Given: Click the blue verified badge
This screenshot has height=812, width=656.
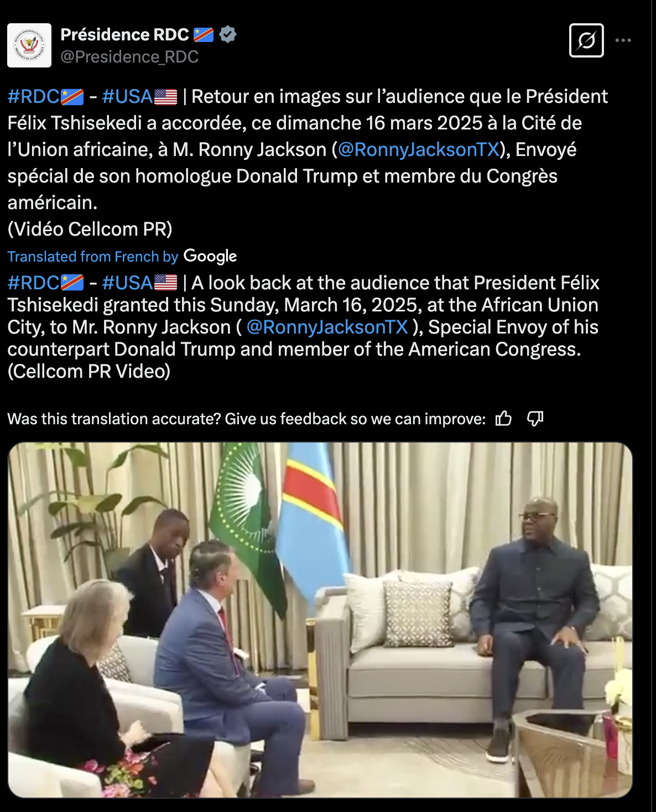Looking at the screenshot, I should pos(228,35).
